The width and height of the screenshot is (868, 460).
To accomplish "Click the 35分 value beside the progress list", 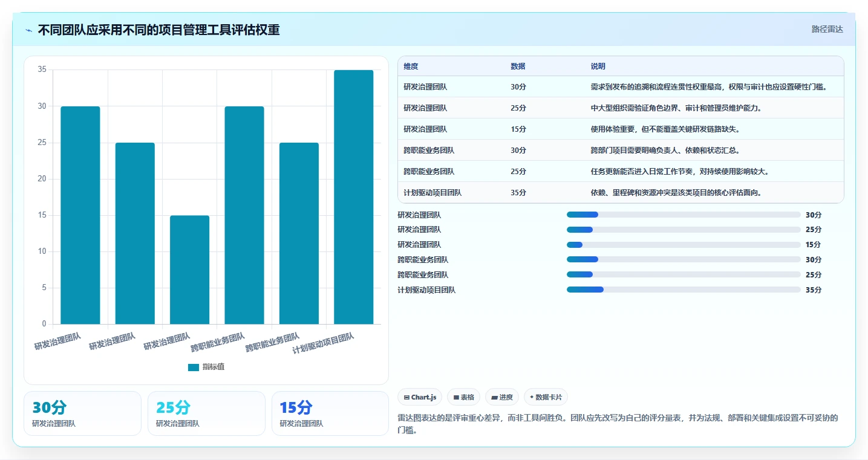I will pos(814,290).
